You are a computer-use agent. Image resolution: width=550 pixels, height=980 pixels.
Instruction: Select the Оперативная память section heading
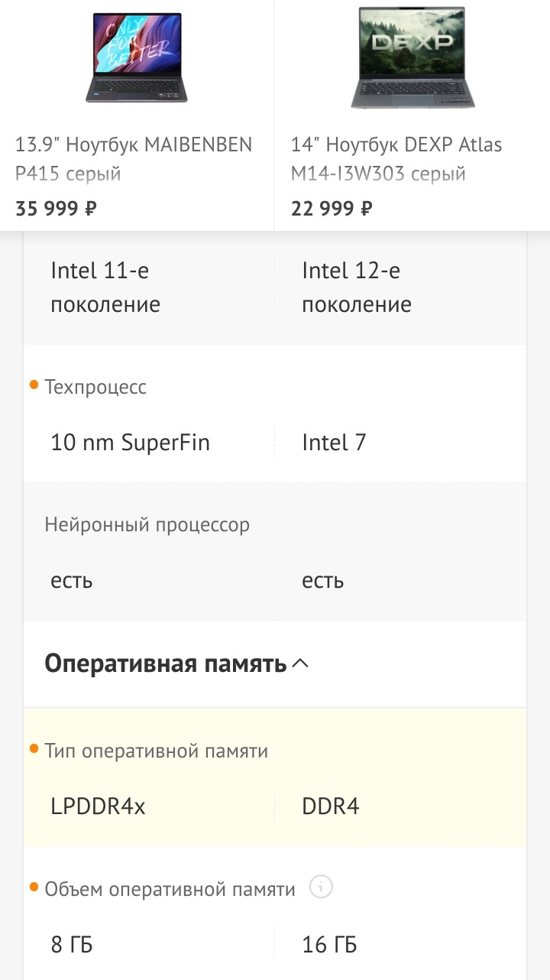[x=165, y=664]
